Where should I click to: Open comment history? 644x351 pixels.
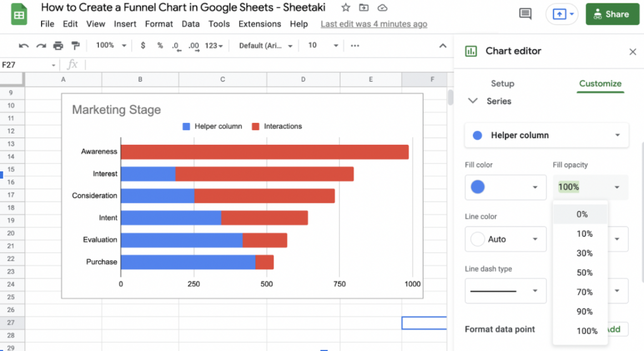point(525,14)
